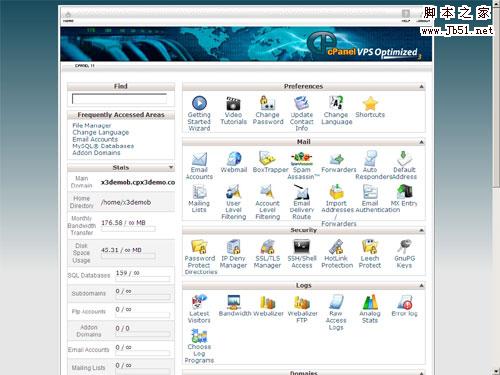Viewport: 500px width, 375px height.
Task: Select the /home/x3demob directory text
Action: click(x=126, y=202)
